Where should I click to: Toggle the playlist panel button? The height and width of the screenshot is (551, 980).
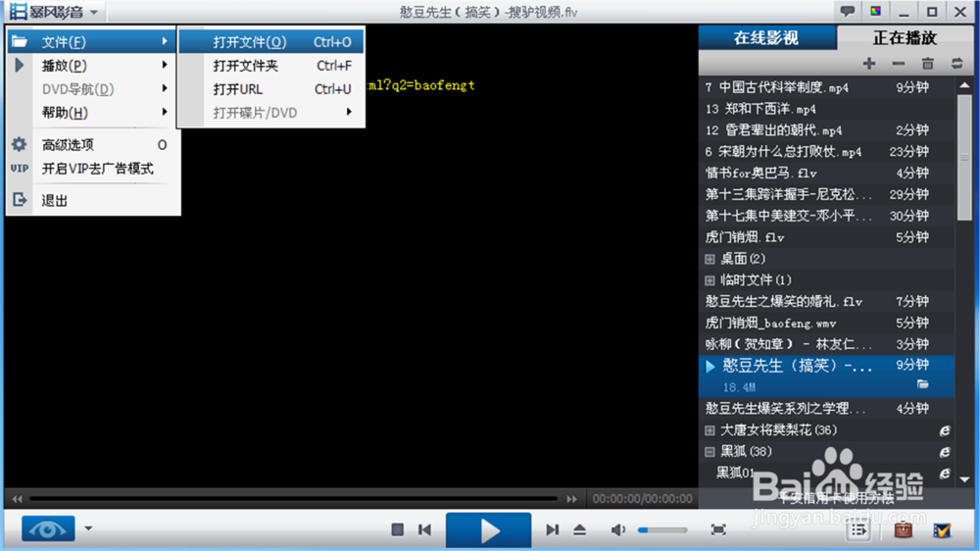pos(858,530)
